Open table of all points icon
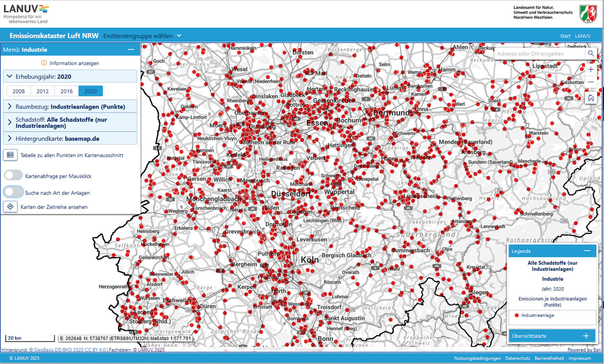This screenshot has height=364, width=604. 10,155
